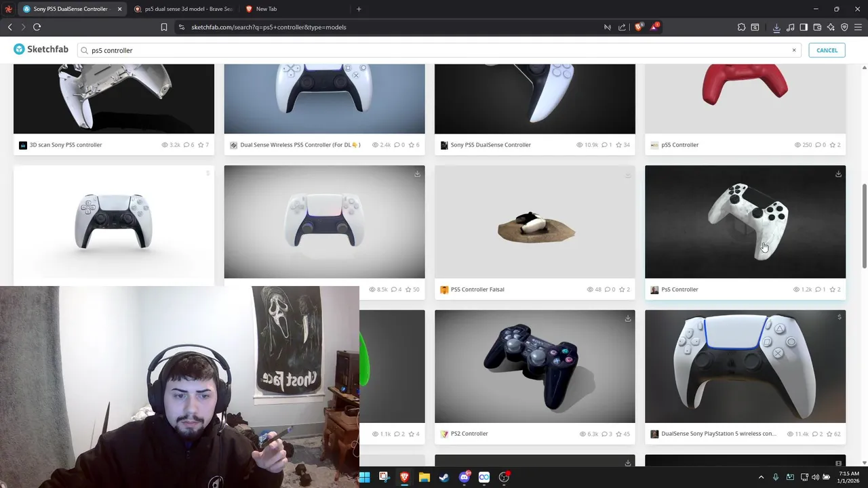Click download icon on PS2 Controller card

pos(628,318)
